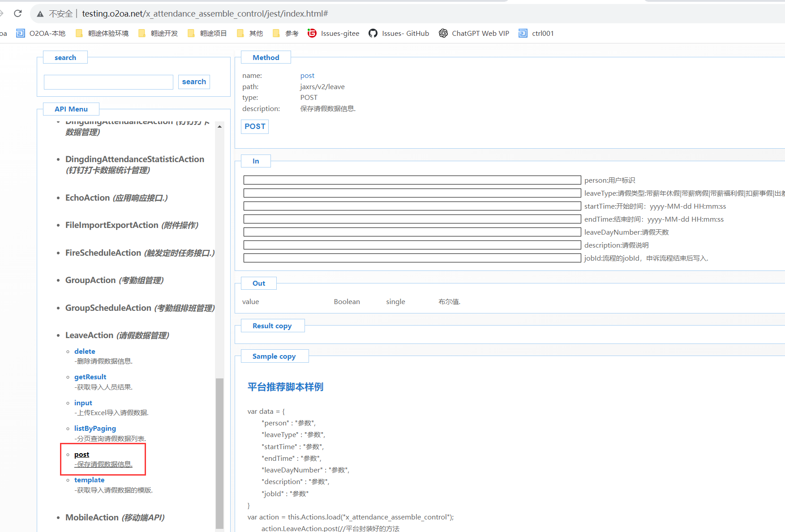
Task: Click the API search text field
Action: click(108, 82)
